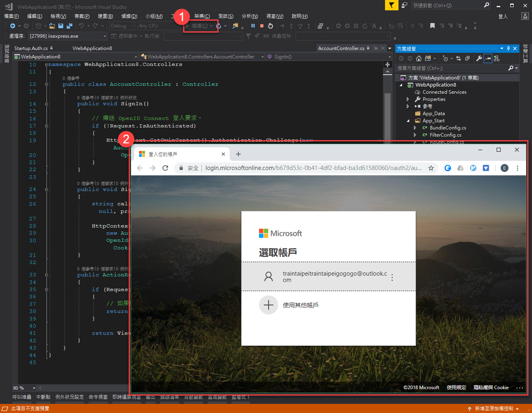The image size is (532, 413).
Task: Click the pending changes filter clock icon
Action: (x=445, y=58)
